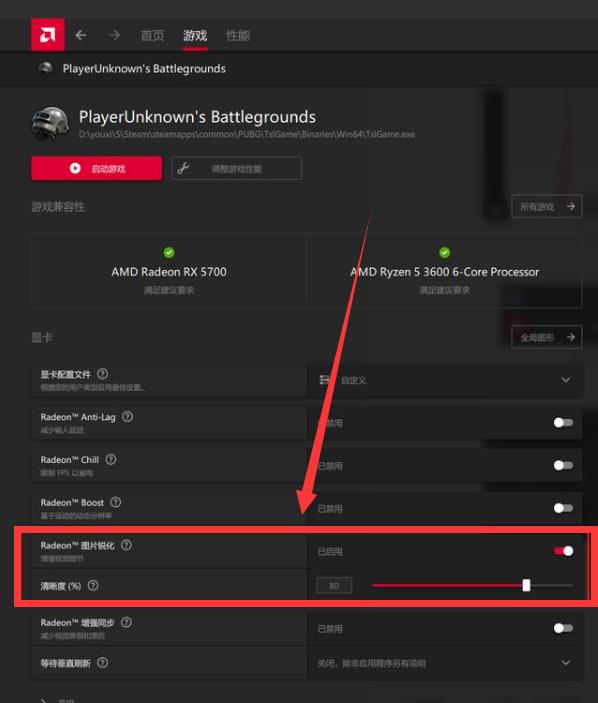Open help icon beside Radeon Chill

click(111, 460)
